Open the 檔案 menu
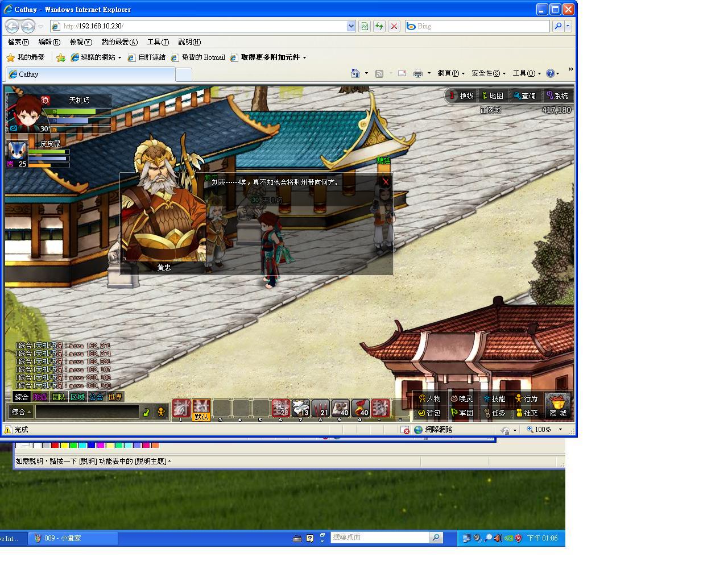 coord(18,42)
